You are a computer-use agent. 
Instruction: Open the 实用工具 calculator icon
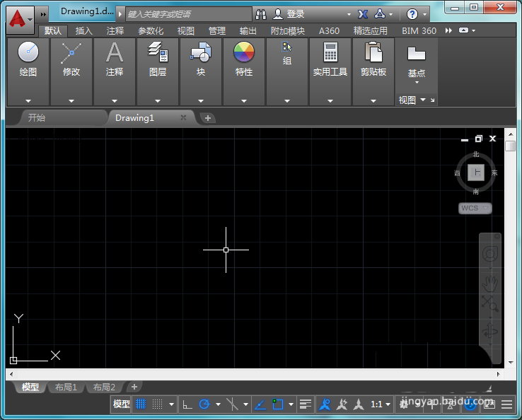coord(330,52)
